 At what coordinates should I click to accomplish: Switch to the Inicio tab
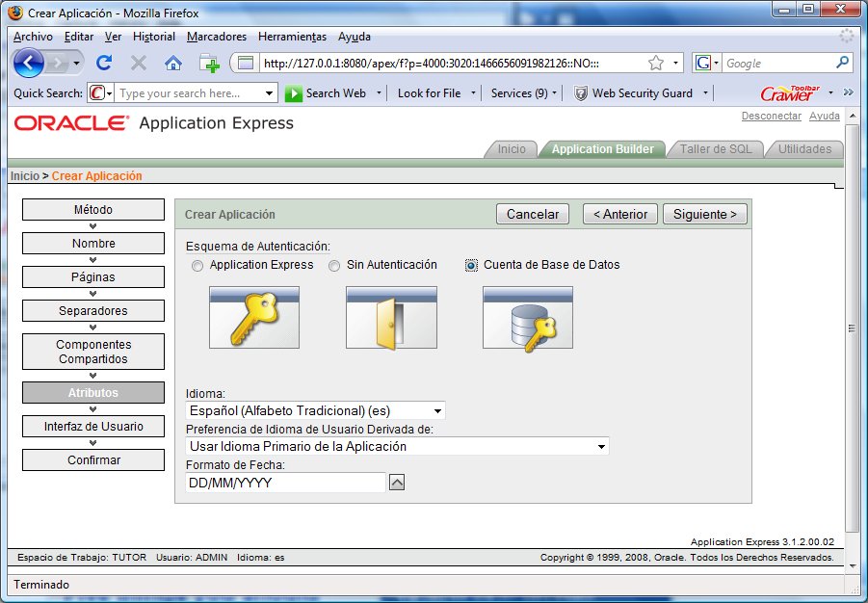[x=512, y=149]
